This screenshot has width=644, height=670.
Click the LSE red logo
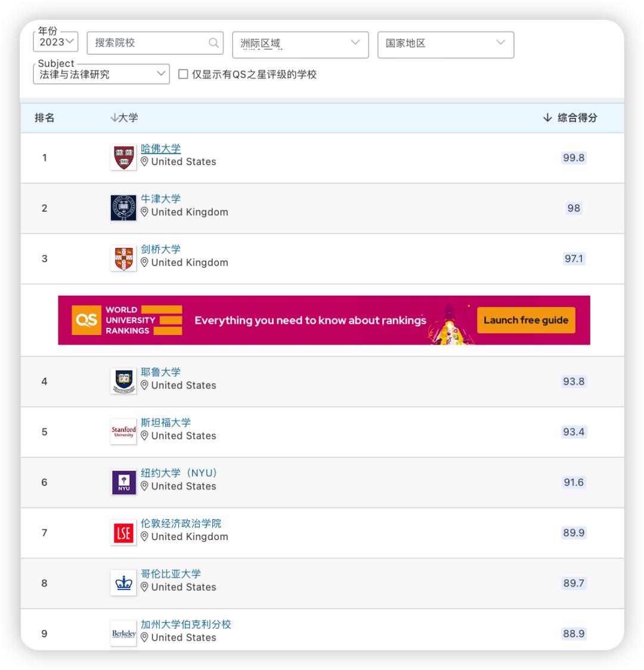pos(123,532)
